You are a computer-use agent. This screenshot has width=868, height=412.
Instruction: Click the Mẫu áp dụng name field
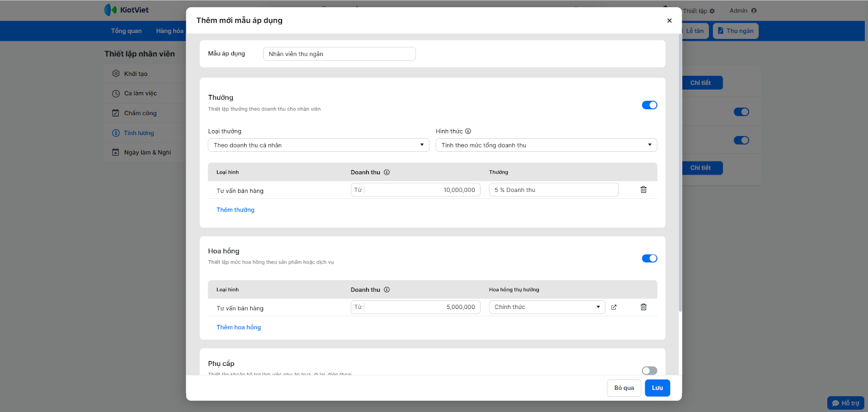pos(339,54)
